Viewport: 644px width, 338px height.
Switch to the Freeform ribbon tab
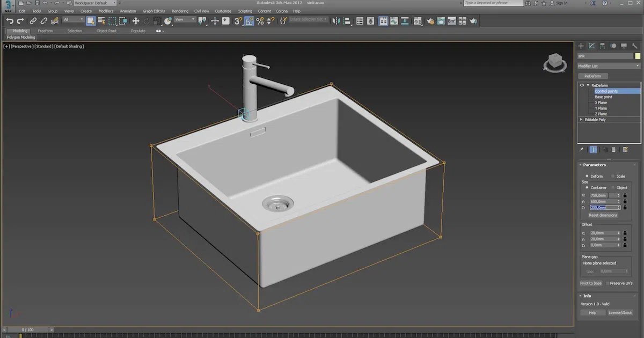[45, 31]
